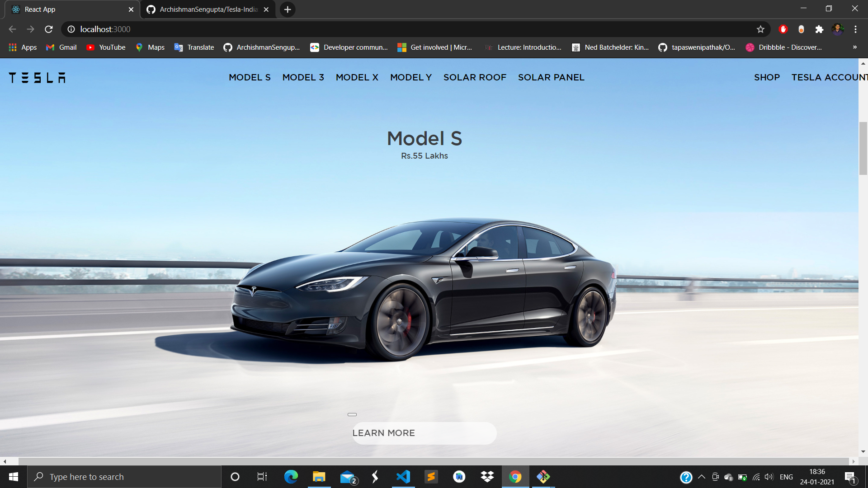Show hidden system tray icons
The width and height of the screenshot is (868, 488).
coord(702,477)
